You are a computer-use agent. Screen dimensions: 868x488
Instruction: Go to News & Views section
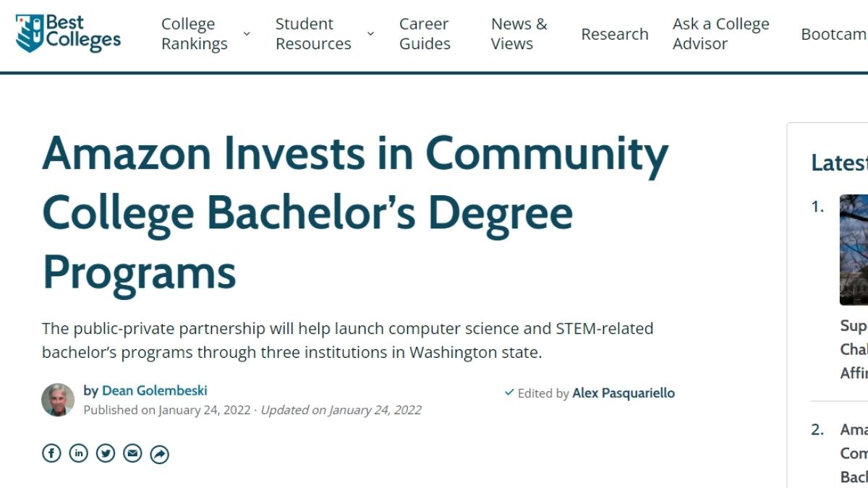[519, 34]
